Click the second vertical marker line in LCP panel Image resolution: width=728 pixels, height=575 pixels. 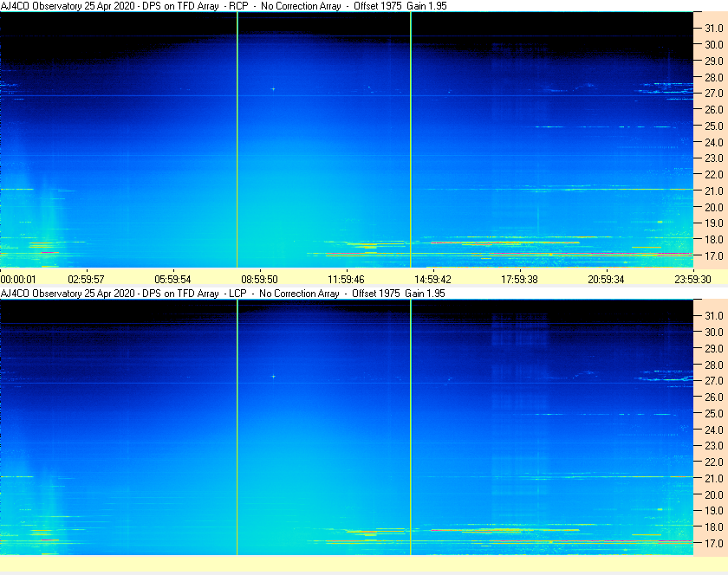pyautogui.click(x=411, y=427)
